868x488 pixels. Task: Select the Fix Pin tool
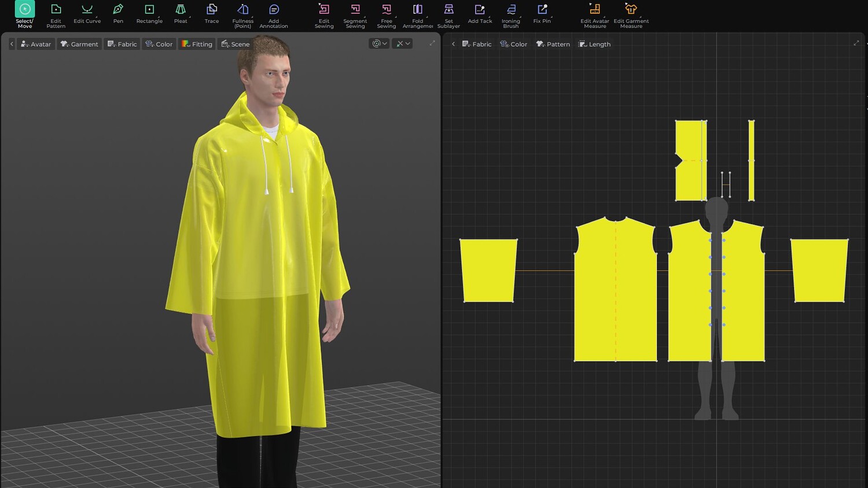pyautogui.click(x=542, y=13)
